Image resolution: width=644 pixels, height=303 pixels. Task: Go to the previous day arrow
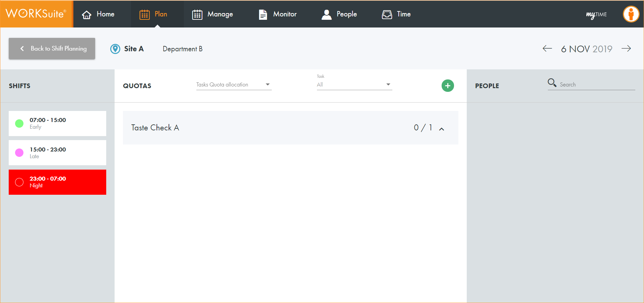[x=547, y=49]
